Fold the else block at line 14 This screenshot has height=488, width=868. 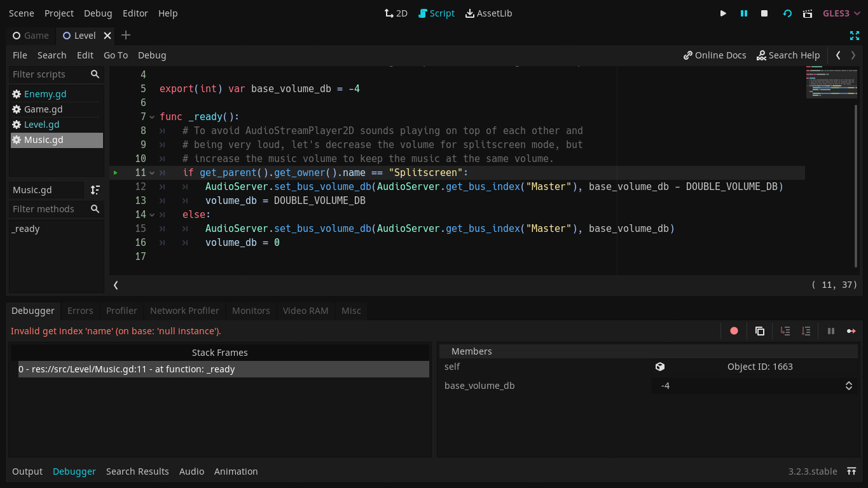pyautogui.click(x=152, y=215)
